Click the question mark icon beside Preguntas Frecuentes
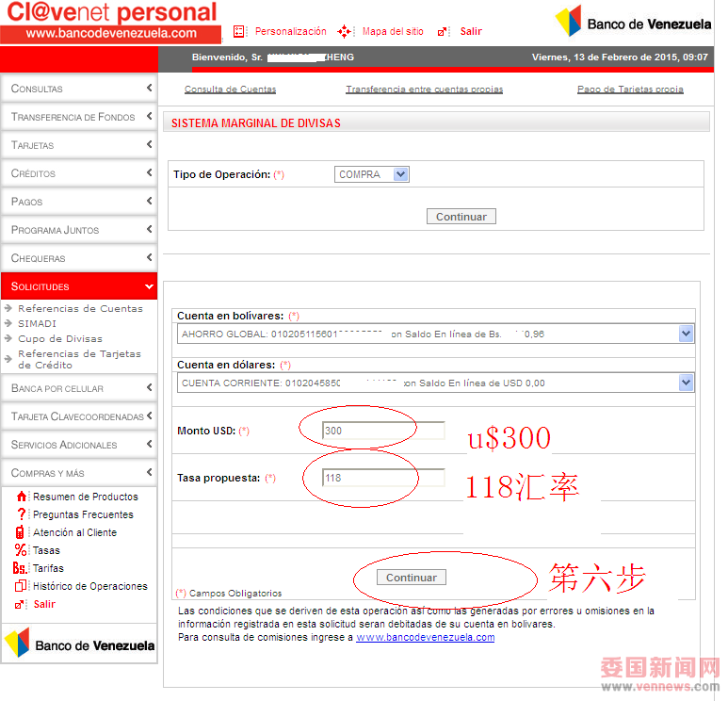This screenshot has width=728, height=701. point(21,514)
